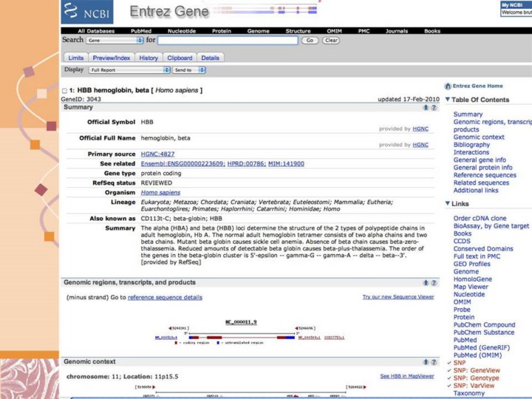The width and height of the screenshot is (532, 399).
Task: Select PubMed in the top database menu
Action: click(140, 31)
